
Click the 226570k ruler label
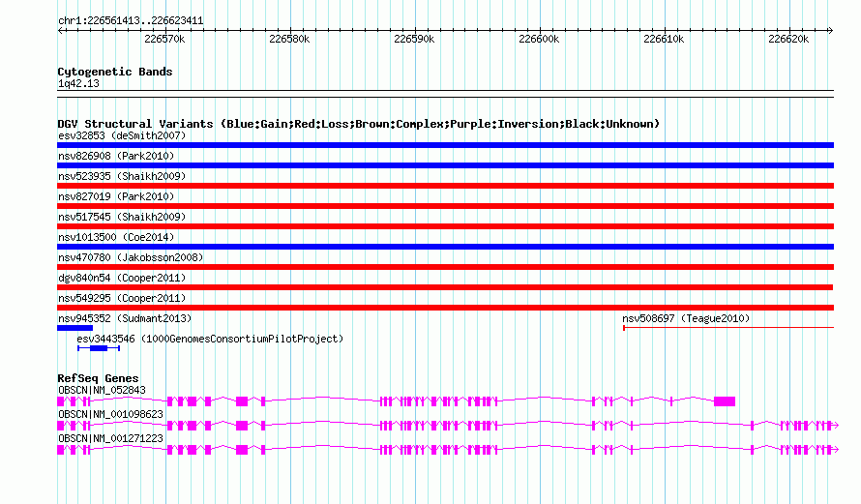pyautogui.click(x=164, y=39)
